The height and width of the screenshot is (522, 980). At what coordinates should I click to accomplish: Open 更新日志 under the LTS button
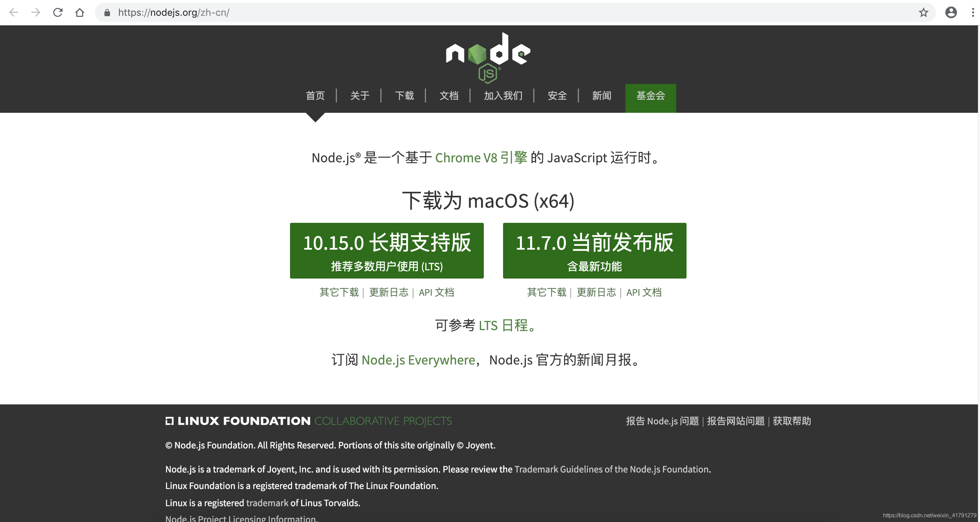coord(388,292)
